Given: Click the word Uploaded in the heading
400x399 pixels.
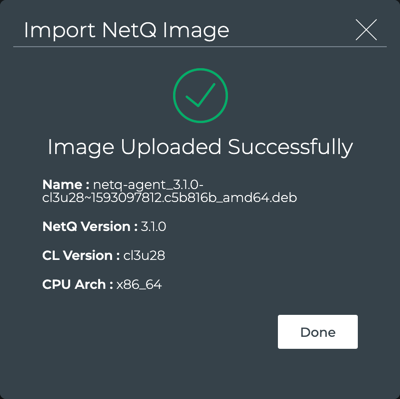Looking at the screenshot, I should click(x=171, y=147).
